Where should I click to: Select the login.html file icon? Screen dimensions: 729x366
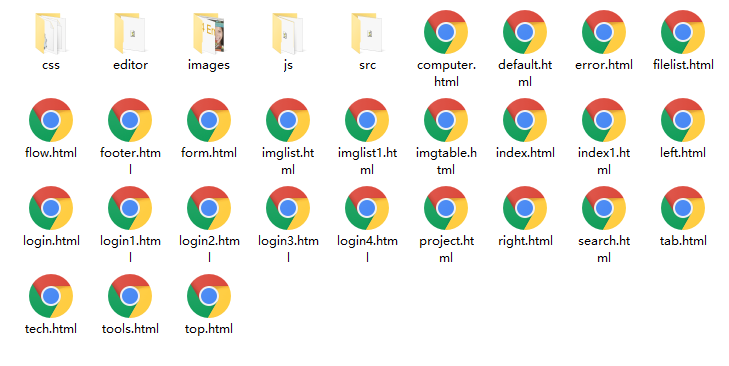51,208
